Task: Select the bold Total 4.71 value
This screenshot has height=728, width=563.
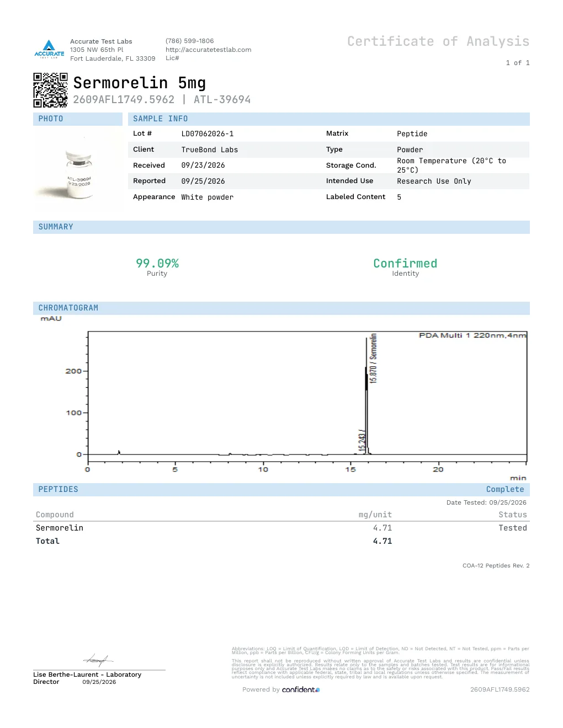Action: tap(383, 542)
